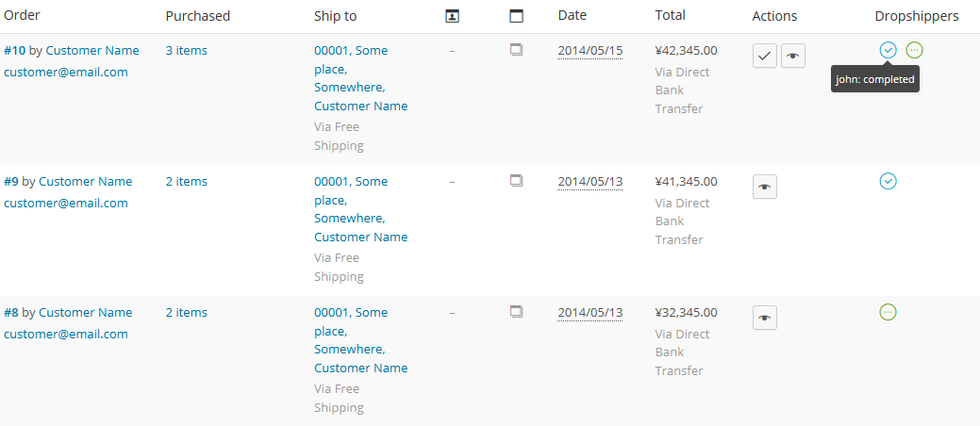This screenshot has width=980, height=426.
Task: Click blue completed dropshipper icon on order #9
Action: pos(888,181)
